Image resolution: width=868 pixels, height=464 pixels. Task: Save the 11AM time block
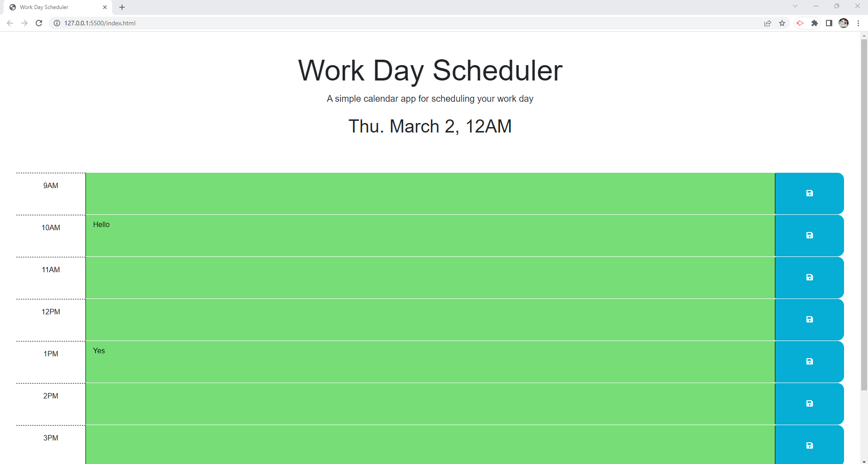click(x=809, y=277)
